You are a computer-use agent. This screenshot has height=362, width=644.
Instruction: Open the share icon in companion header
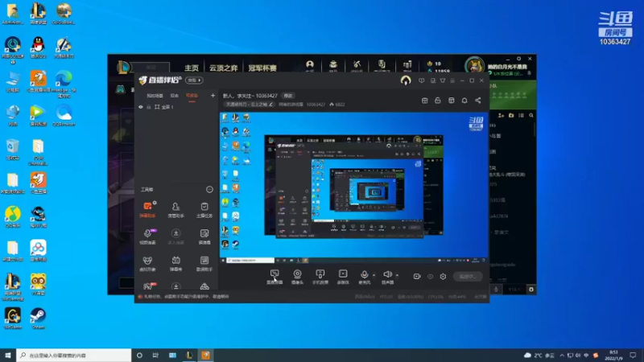tap(477, 100)
